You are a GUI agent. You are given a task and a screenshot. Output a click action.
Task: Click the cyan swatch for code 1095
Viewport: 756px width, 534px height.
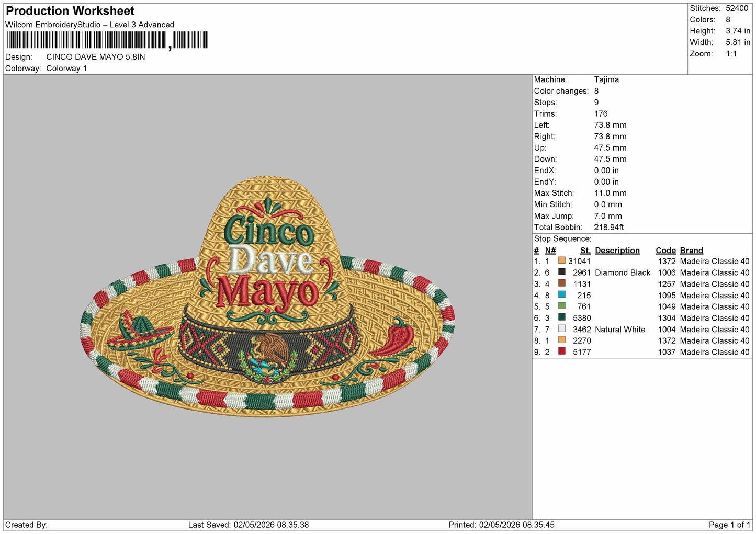(x=561, y=294)
